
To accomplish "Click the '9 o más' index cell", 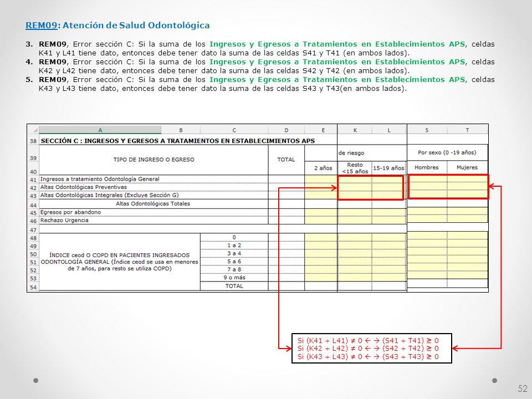I will 234,278.
